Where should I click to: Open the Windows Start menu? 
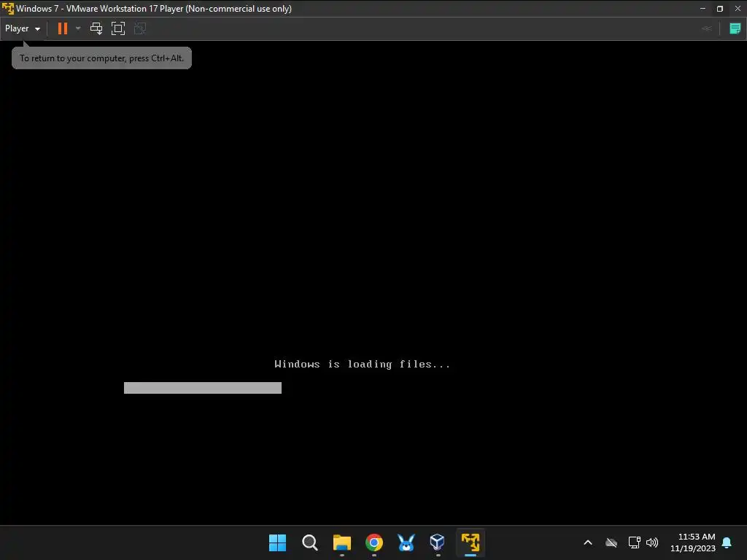click(277, 542)
